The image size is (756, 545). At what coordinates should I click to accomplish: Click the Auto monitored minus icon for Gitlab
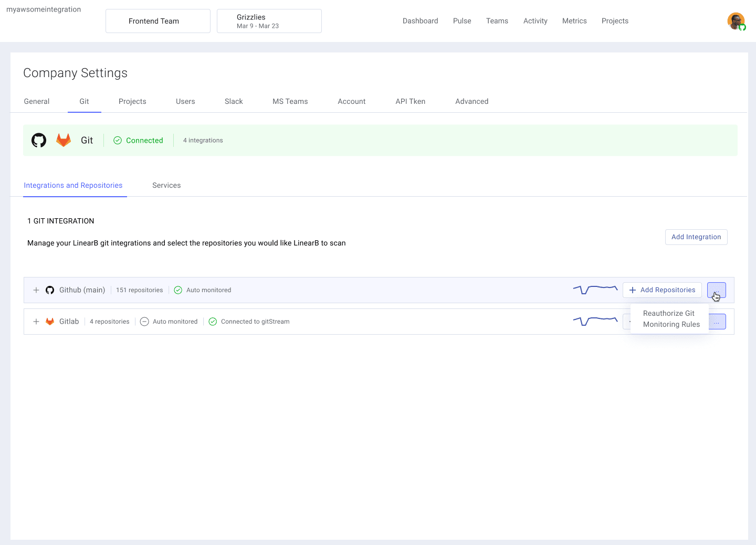pos(144,322)
